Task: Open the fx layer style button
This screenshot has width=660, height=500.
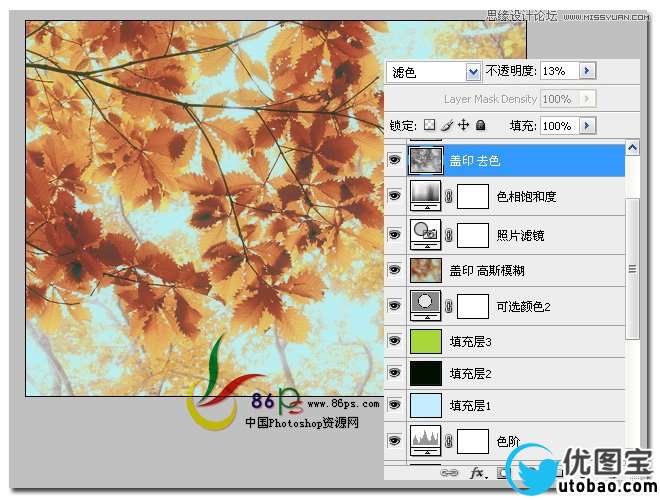Action: [477, 473]
